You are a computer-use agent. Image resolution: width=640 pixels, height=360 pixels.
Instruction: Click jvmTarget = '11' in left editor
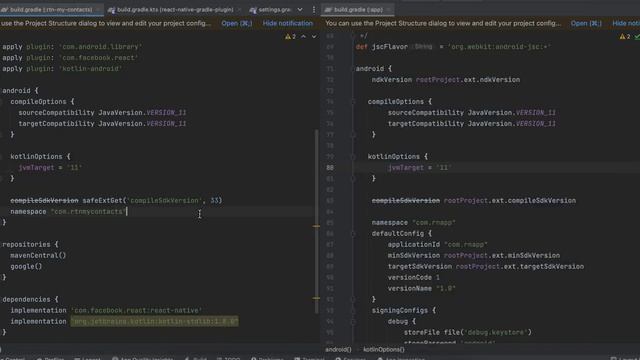tap(50, 168)
